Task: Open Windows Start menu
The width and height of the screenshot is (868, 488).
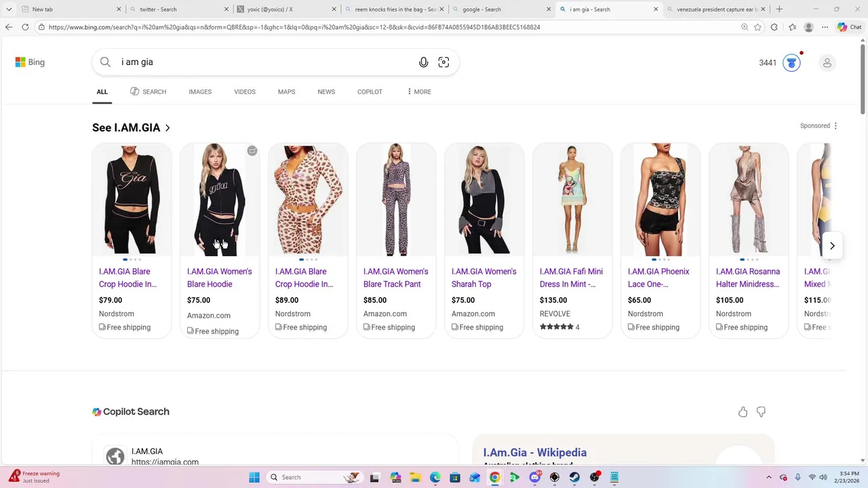Action: pyautogui.click(x=254, y=477)
